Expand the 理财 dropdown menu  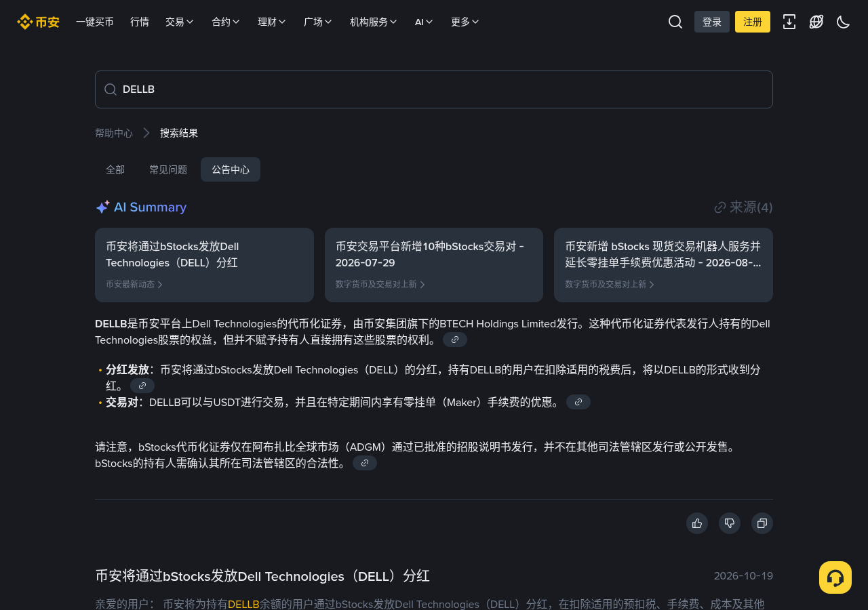272,22
